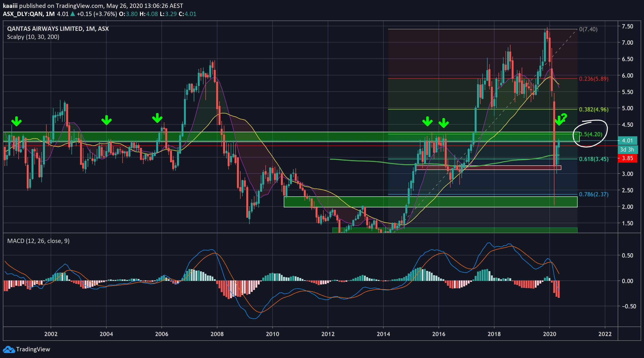Image resolution: width=644 pixels, height=358 pixels.
Task: Click the 0.618(3.45) Fibonacci level label
Action: pyautogui.click(x=594, y=159)
